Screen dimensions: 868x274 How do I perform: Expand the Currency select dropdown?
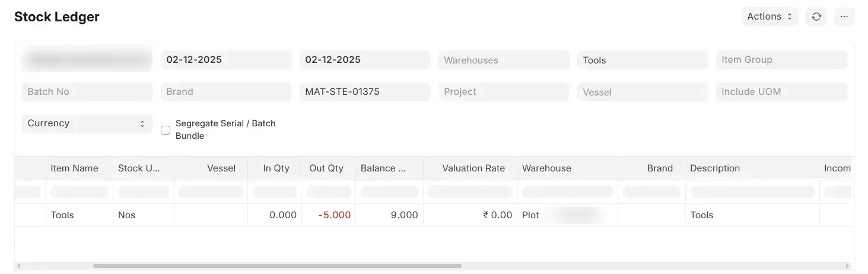point(87,123)
